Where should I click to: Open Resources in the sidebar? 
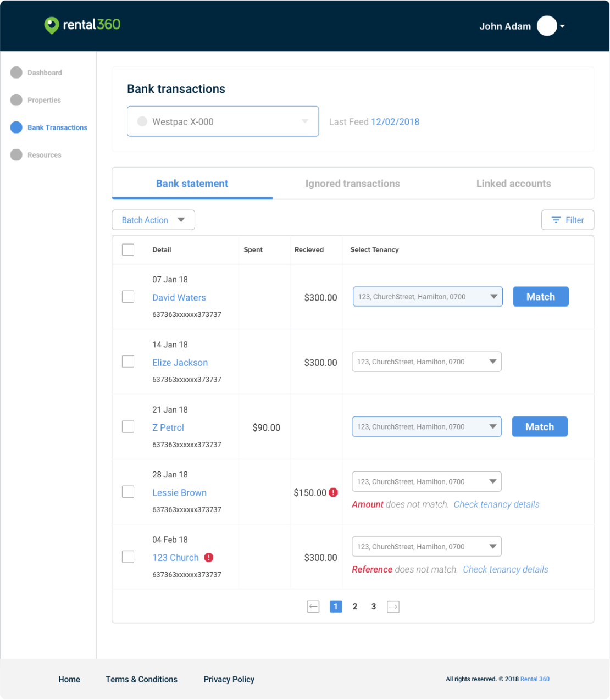point(44,155)
